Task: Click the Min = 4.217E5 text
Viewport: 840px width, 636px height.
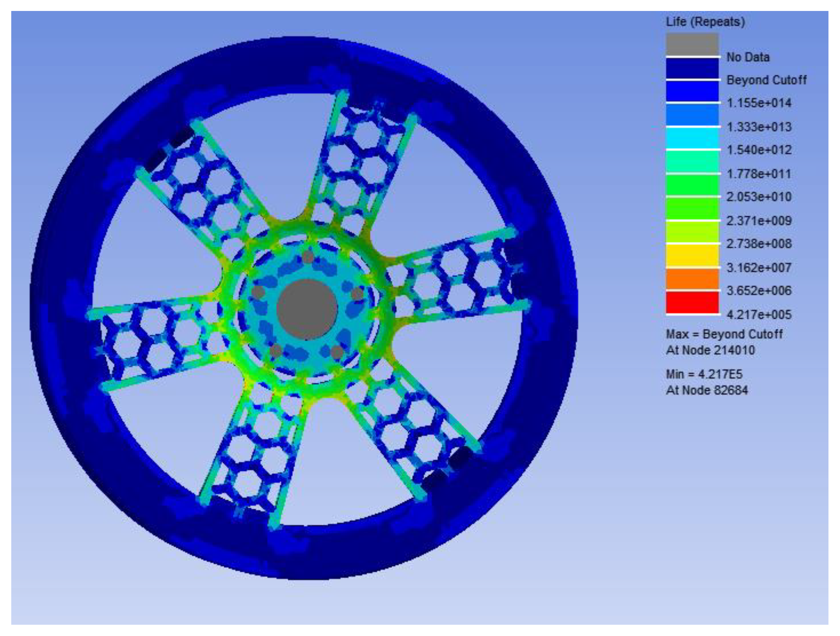Action: click(x=704, y=374)
